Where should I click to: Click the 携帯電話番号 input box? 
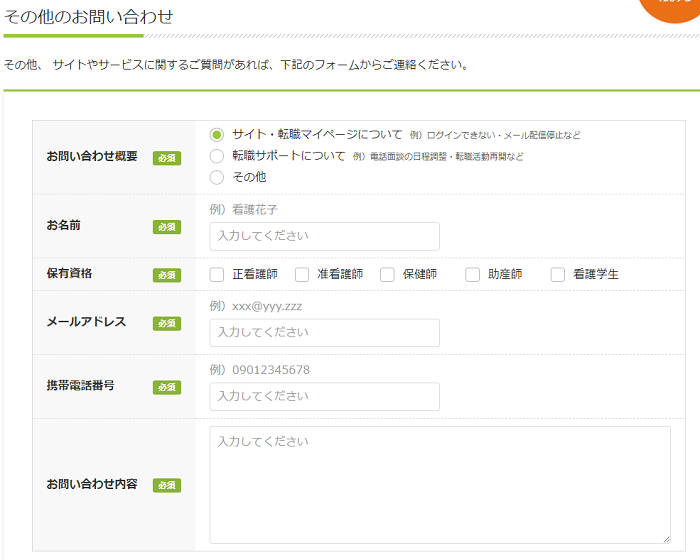click(x=324, y=396)
